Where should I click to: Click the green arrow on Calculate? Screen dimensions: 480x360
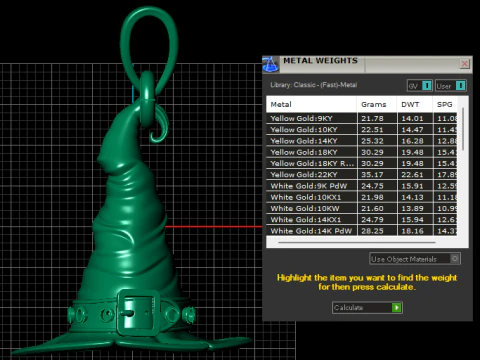(396, 307)
